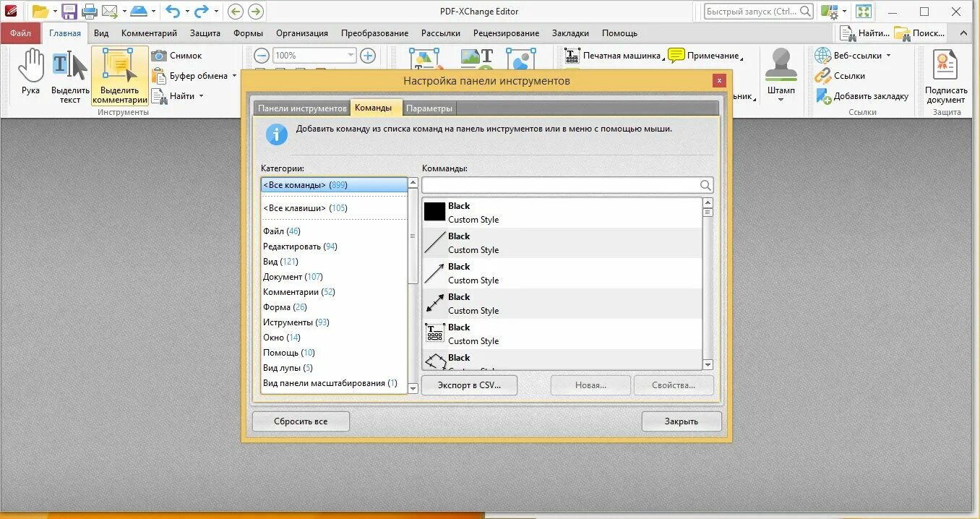The image size is (980, 519).
Task: Click the zoom out minus icon
Action: [x=262, y=56]
